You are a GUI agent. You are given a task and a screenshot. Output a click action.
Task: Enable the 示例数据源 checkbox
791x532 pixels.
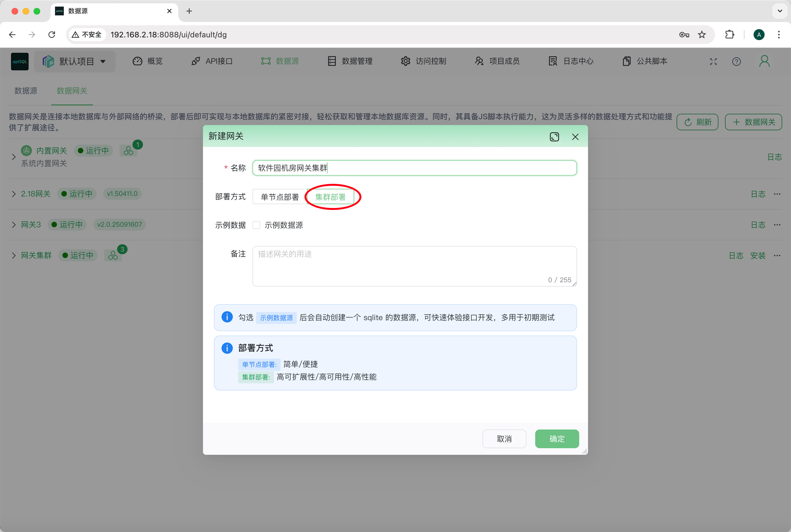(x=256, y=225)
